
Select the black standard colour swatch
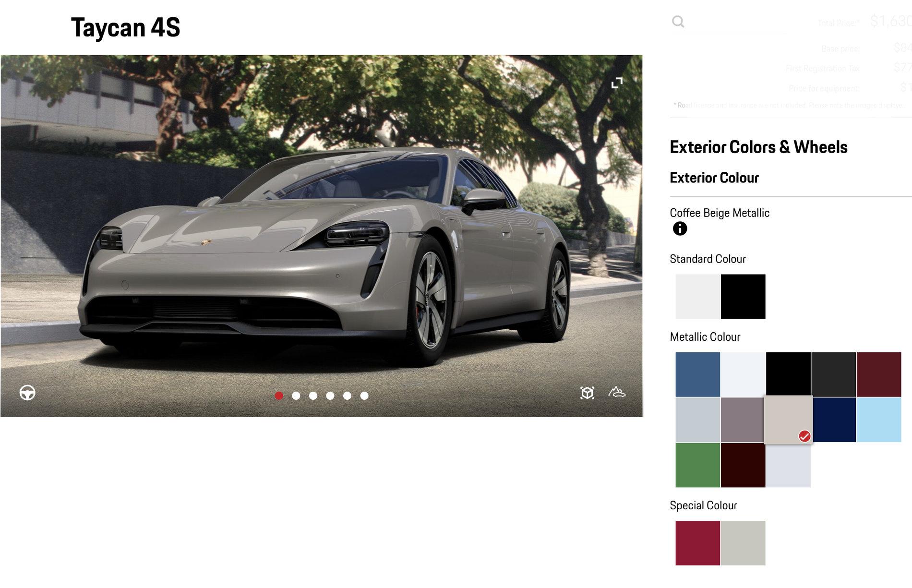coord(743,296)
